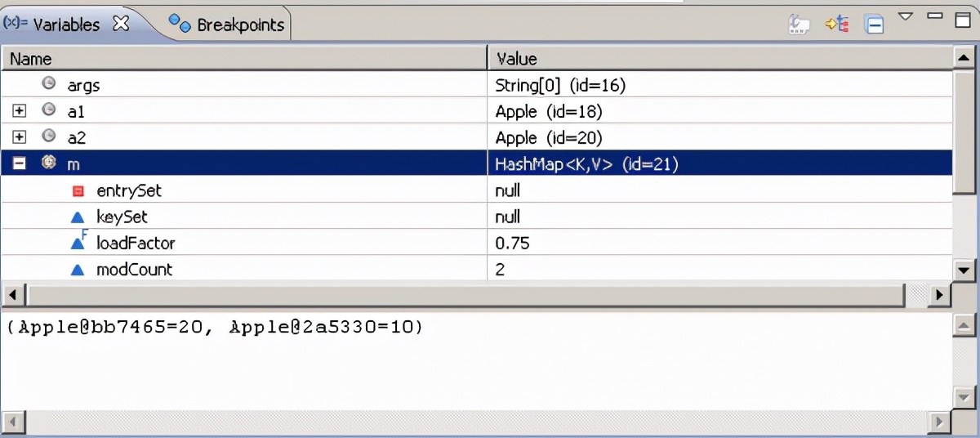This screenshot has height=438, width=980.
Task: Select the args variable row
Action: click(x=477, y=84)
